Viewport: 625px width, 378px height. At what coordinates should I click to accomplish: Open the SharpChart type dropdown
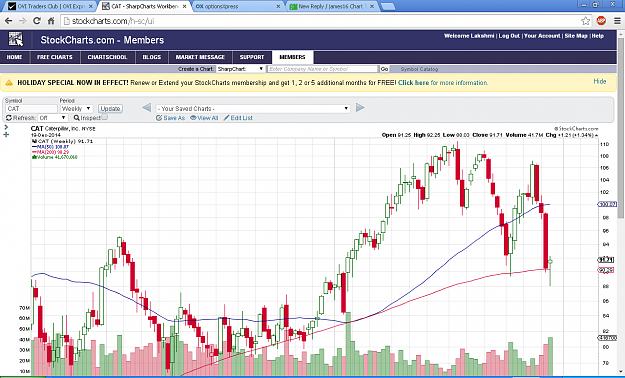(x=240, y=69)
